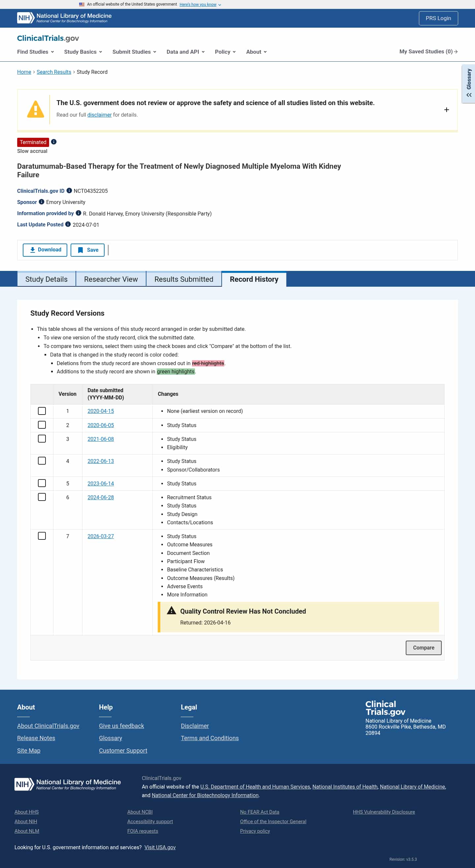Check the box for version 4
Screen dimensions: 475x868
[42, 461]
